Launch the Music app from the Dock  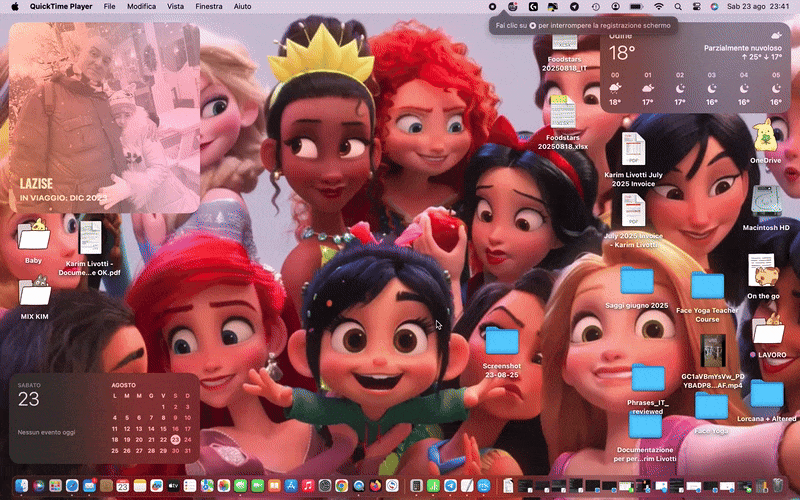point(308,485)
